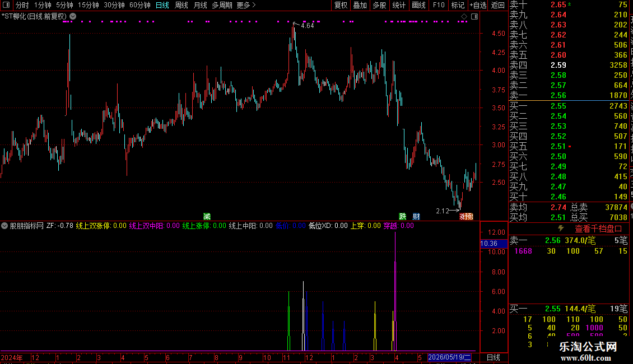Select the 60分钟 period
This screenshot has height=364, width=633.
[140, 5]
